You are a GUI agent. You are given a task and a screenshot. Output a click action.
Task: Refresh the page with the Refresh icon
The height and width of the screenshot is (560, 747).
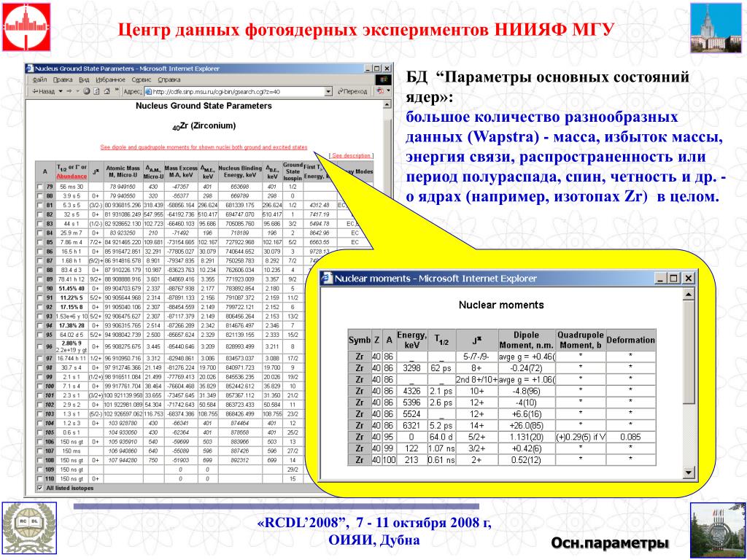97,91
